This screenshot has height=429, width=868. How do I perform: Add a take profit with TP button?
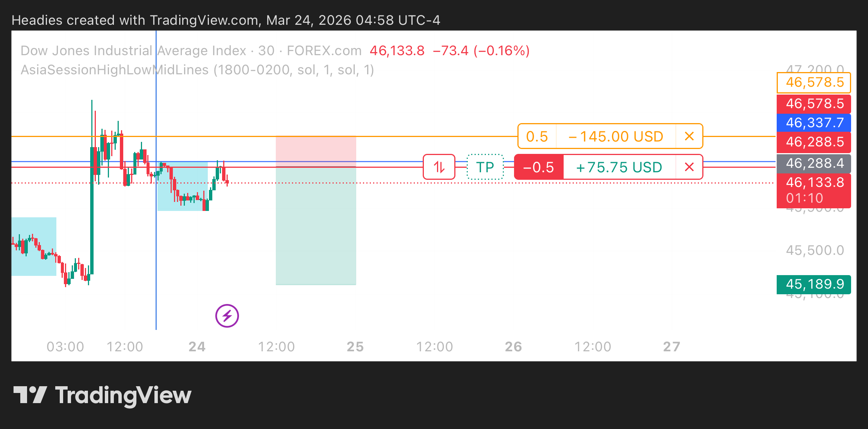pos(485,167)
